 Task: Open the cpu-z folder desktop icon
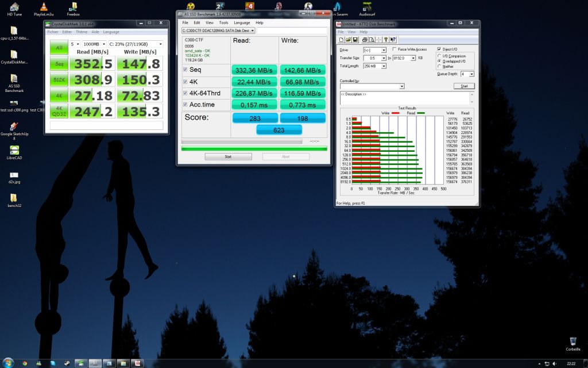[14, 33]
